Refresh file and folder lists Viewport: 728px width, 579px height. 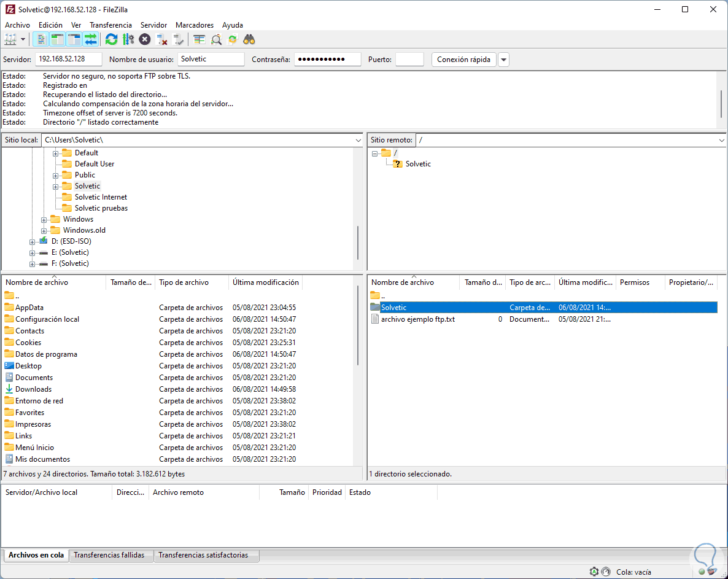coord(112,40)
